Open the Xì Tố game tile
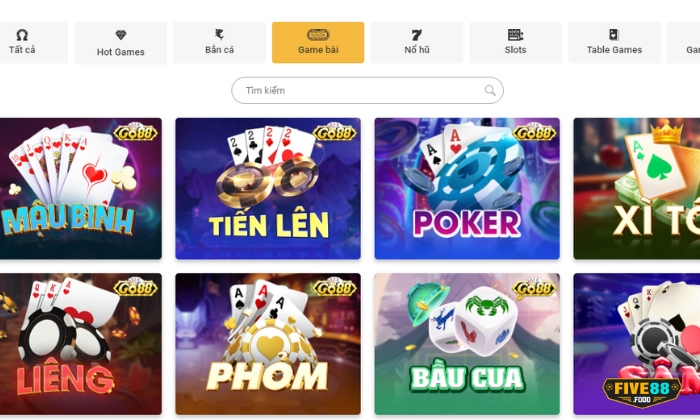 click(x=637, y=188)
